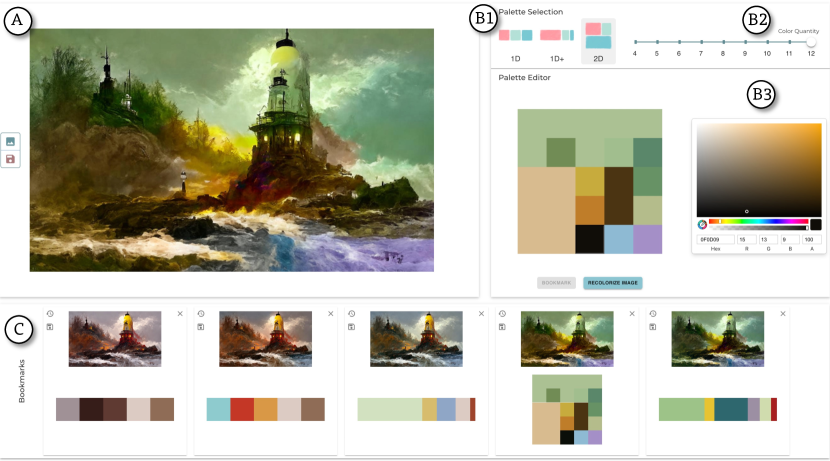The width and height of the screenshot is (830, 461).
Task: Click the rainbow hue slider in color picker
Action: pos(759,221)
